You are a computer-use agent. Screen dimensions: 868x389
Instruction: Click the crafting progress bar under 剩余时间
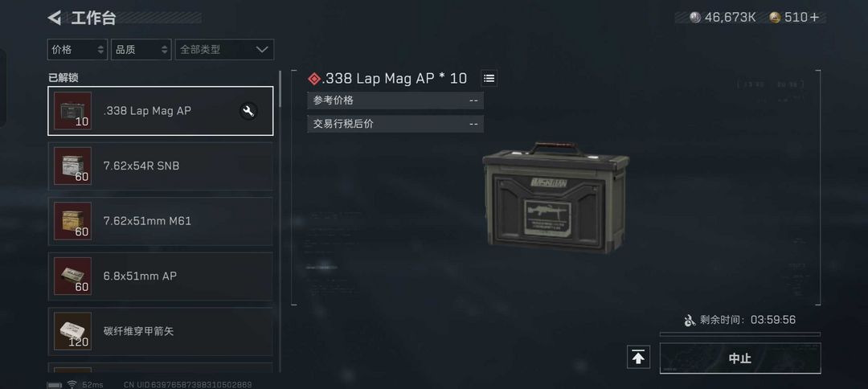pos(740,334)
